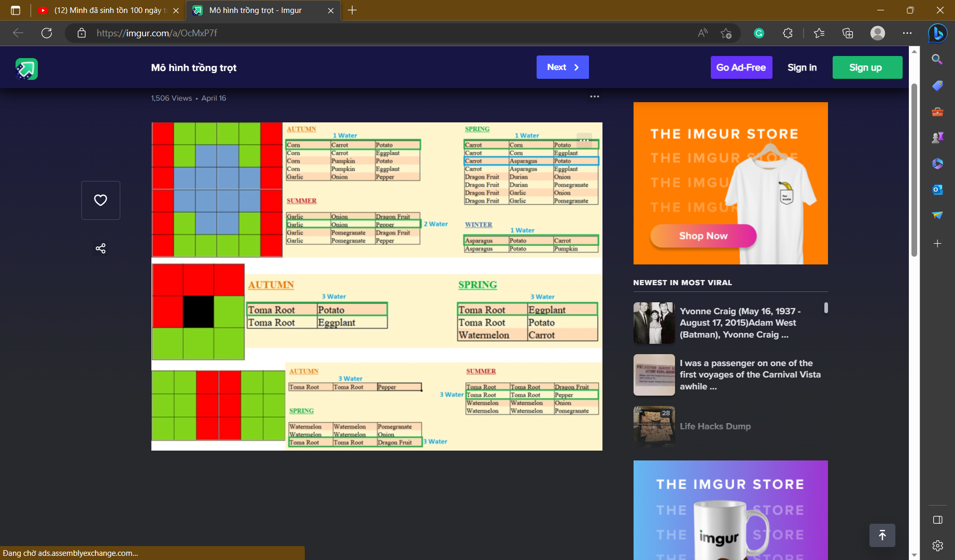This screenshot has height=560, width=955.
Task: Open Bing Copilot sidebar icon
Action: pos(937,33)
